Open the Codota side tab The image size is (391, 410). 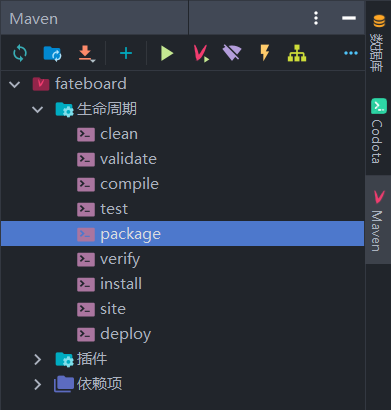[378, 131]
